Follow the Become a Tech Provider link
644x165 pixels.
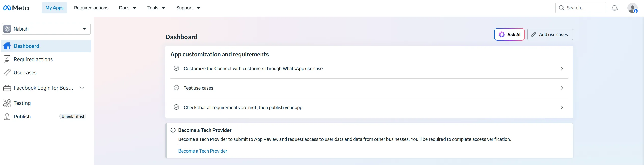(x=203, y=151)
